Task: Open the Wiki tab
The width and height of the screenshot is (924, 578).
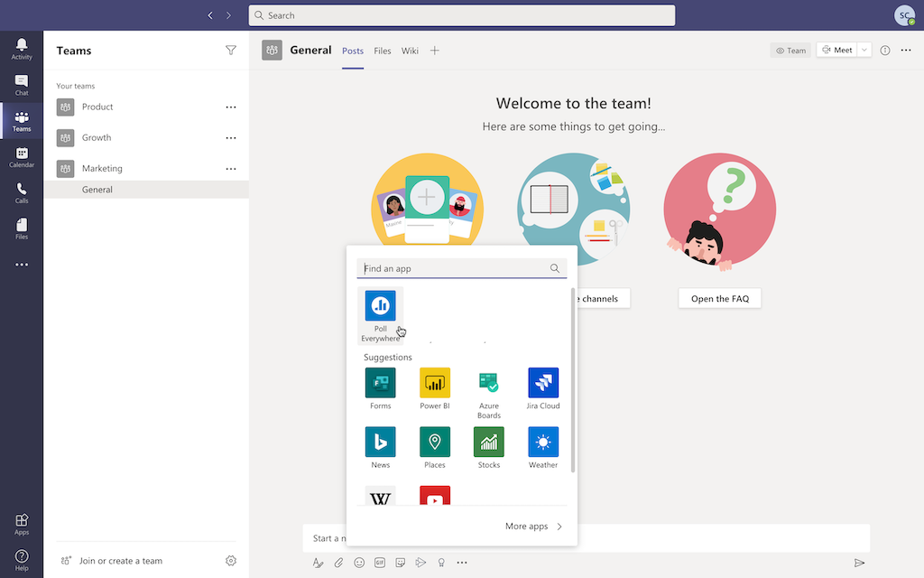Action: (411, 51)
